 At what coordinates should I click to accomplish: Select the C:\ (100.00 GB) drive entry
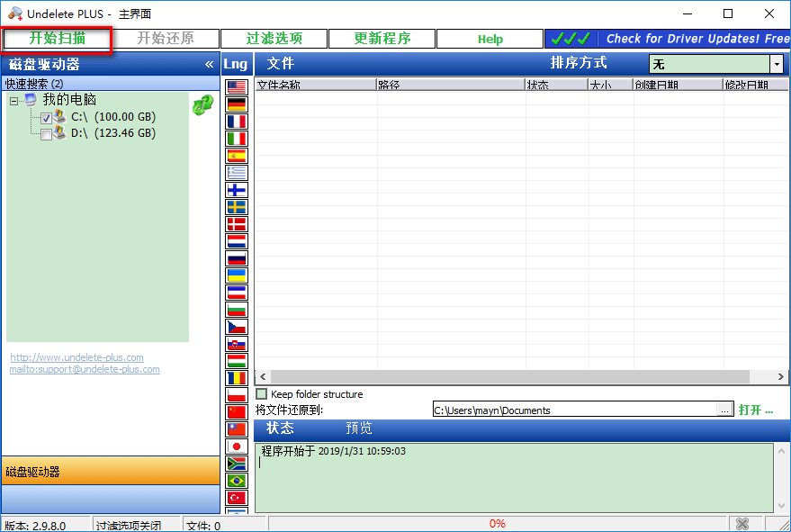[113, 117]
